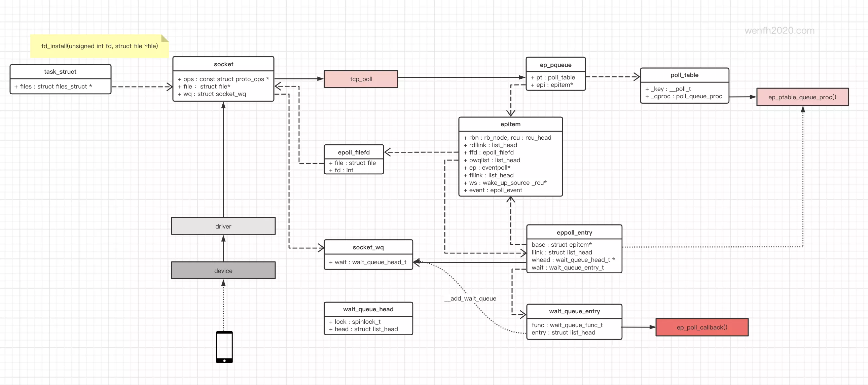Select the poll_table class header
Image resolution: width=868 pixels, height=385 pixels.
click(684, 75)
